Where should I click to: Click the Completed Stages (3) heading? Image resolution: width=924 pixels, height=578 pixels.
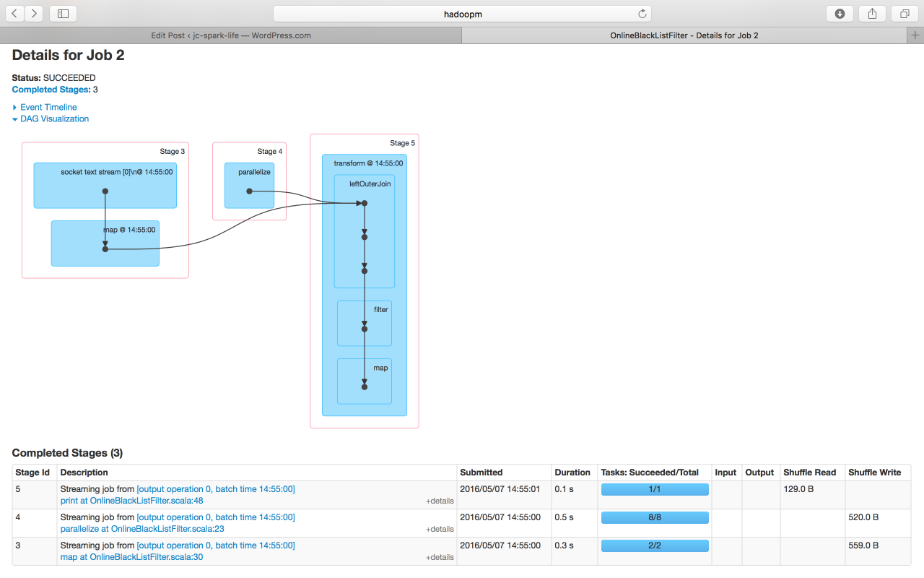[x=67, y=453]
